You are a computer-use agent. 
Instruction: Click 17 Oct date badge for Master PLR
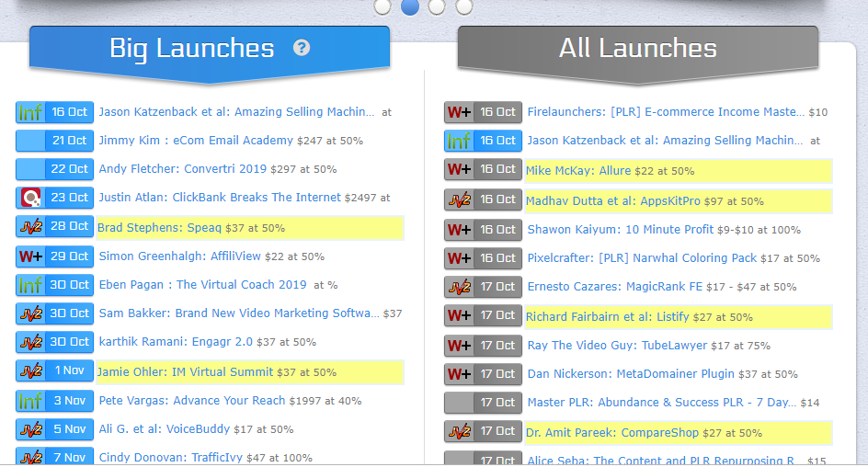pos(497,403)
